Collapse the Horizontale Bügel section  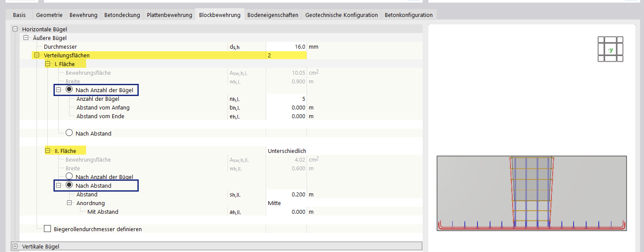pos(15,29)
